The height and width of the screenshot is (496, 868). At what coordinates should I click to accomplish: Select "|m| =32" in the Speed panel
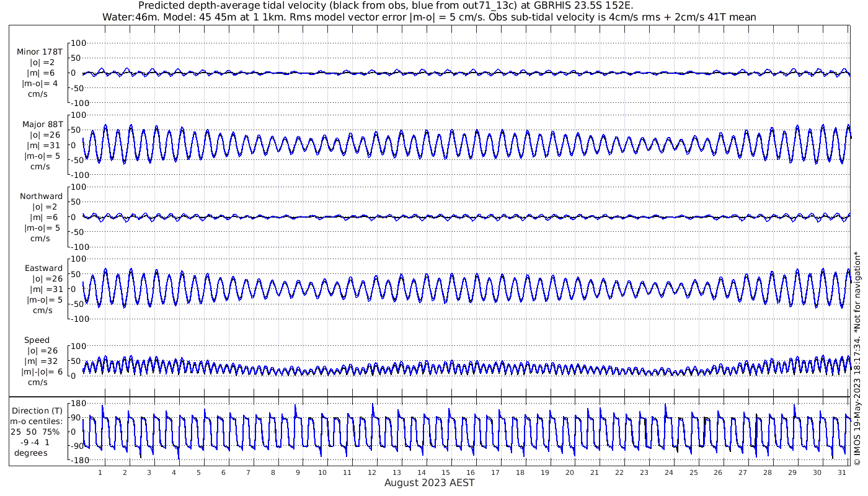pyautogui.click(x=41, y=361)
